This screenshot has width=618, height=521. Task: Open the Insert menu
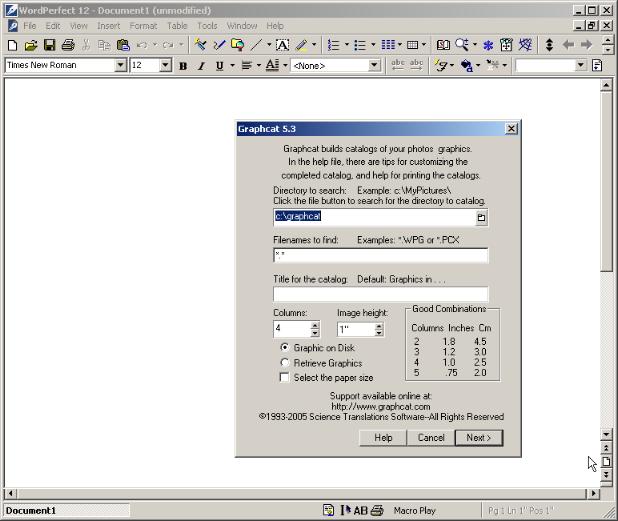(108, 26)
